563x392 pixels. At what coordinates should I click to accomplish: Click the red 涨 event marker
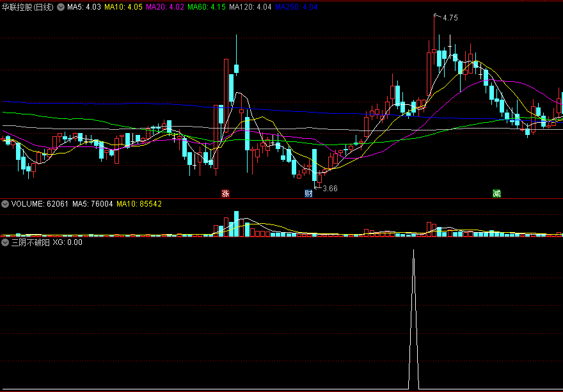pyautogui.click(x=225, y=194)
